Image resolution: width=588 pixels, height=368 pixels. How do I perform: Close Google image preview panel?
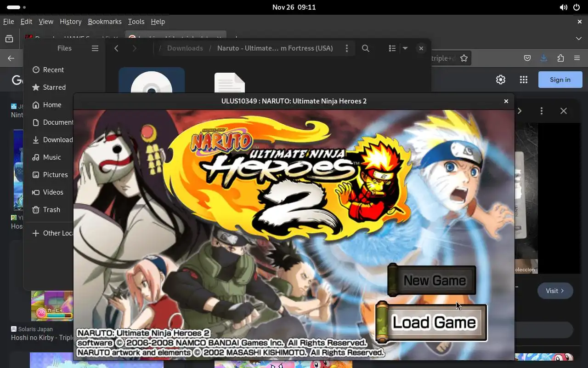564,111
